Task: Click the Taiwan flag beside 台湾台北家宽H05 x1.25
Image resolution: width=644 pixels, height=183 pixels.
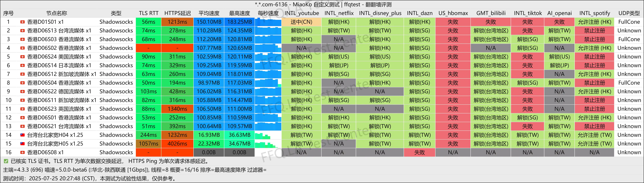Action: pyautogui.click(x=22, y=144)
